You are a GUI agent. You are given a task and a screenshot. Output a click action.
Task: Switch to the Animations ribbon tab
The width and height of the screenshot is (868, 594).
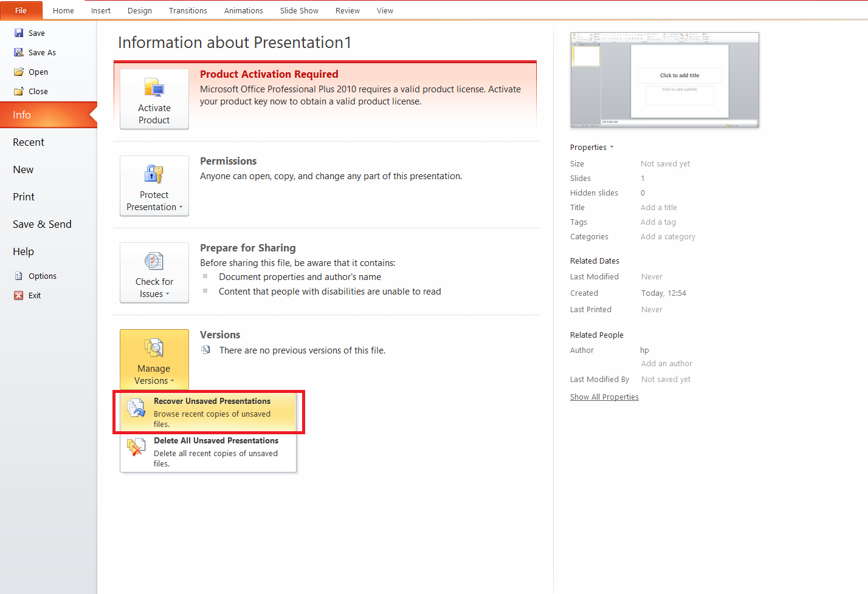click(x=244, y=10)
